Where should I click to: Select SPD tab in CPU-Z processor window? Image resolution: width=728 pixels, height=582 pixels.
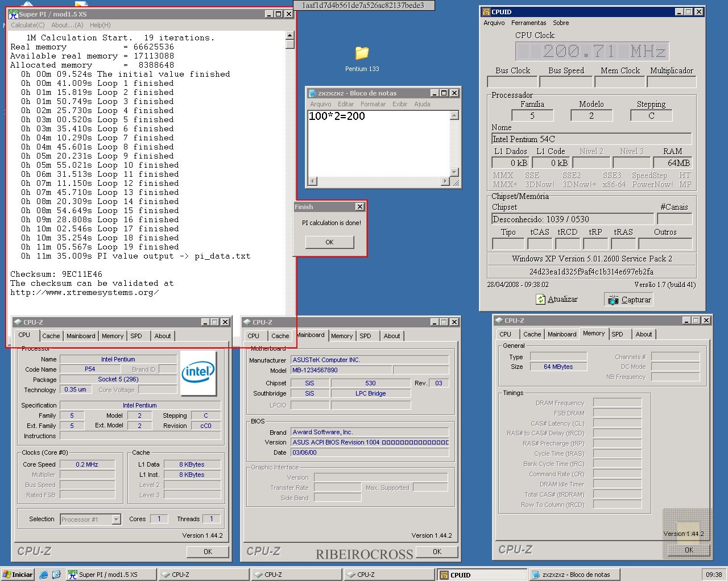[136, 336]
